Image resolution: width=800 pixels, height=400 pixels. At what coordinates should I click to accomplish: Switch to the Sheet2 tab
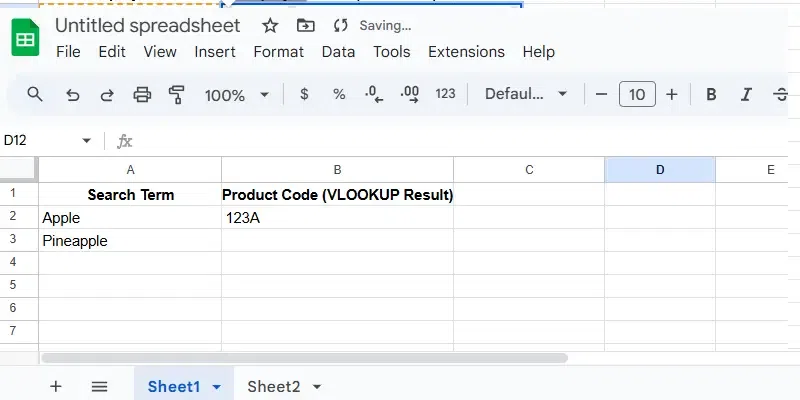(x=274, y=386)
